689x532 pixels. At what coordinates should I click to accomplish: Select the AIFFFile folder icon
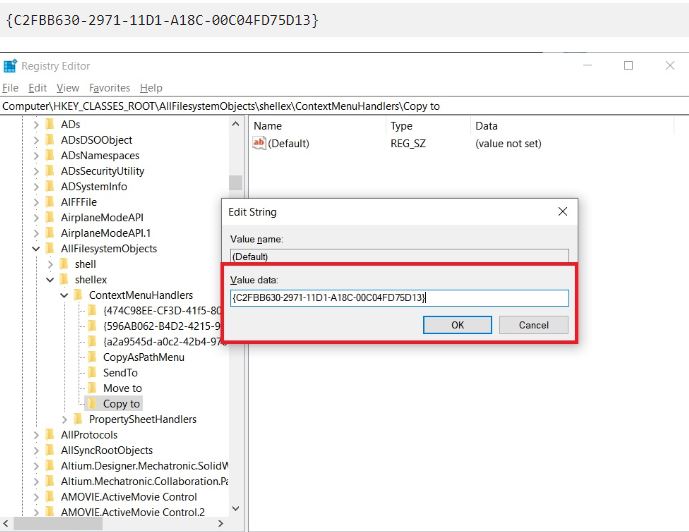tap(50, 202)
